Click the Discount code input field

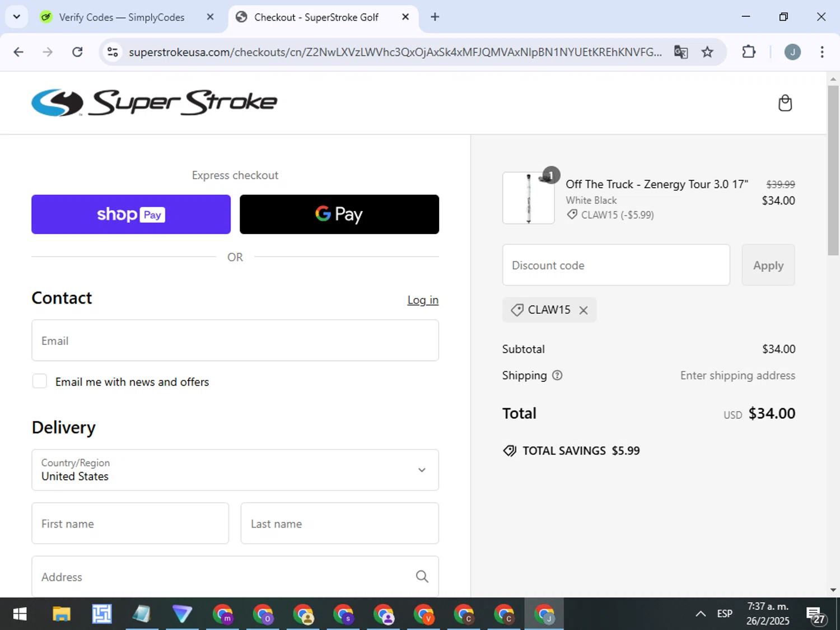tap(616, 265)
